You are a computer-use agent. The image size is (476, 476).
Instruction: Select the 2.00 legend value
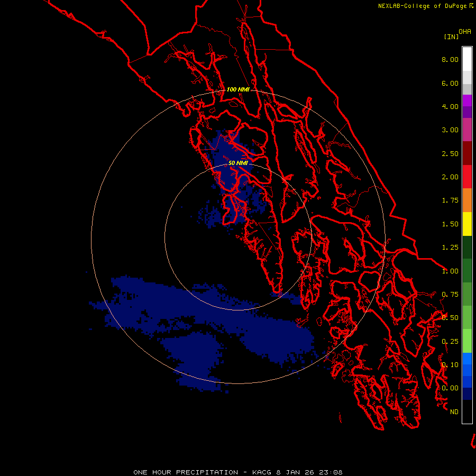pyautogui.click(x=450, y=177)
